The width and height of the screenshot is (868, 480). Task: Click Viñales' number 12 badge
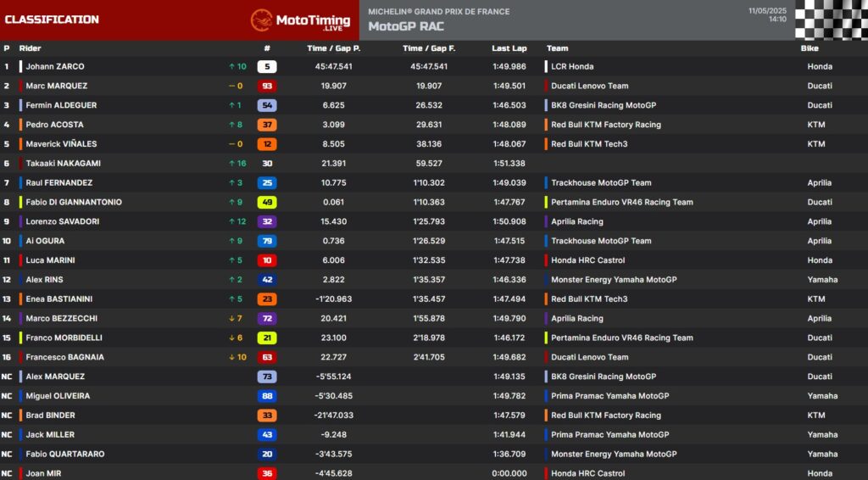tap(267, 144)
